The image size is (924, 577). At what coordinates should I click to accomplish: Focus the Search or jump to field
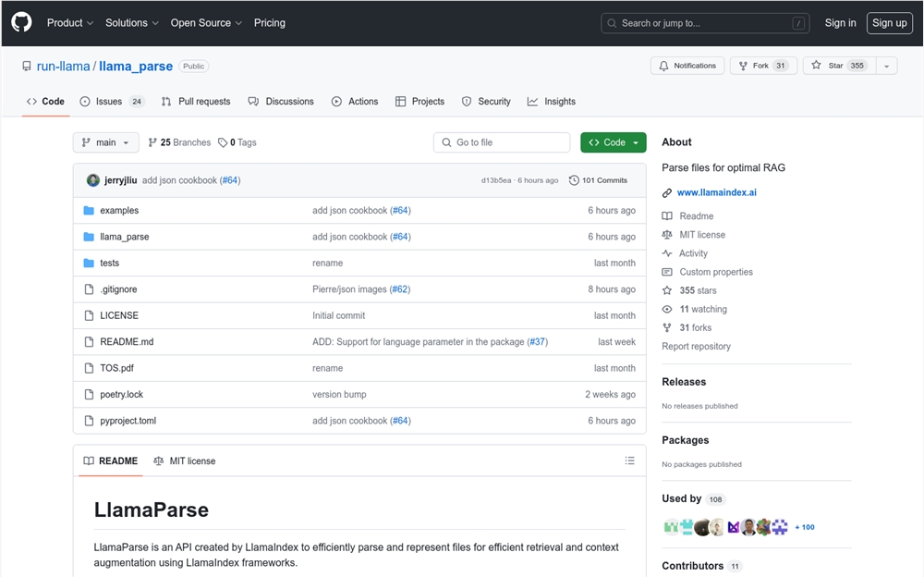(x=705, y=23)
